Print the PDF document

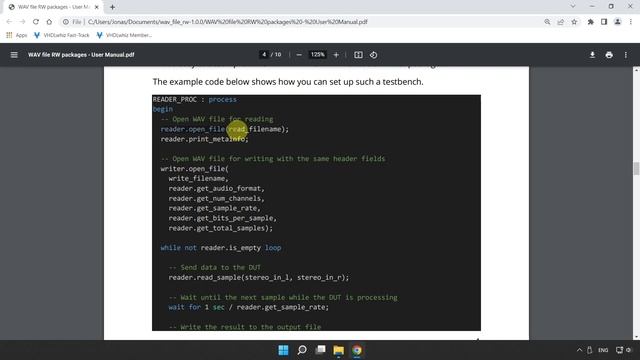[609, 55]
